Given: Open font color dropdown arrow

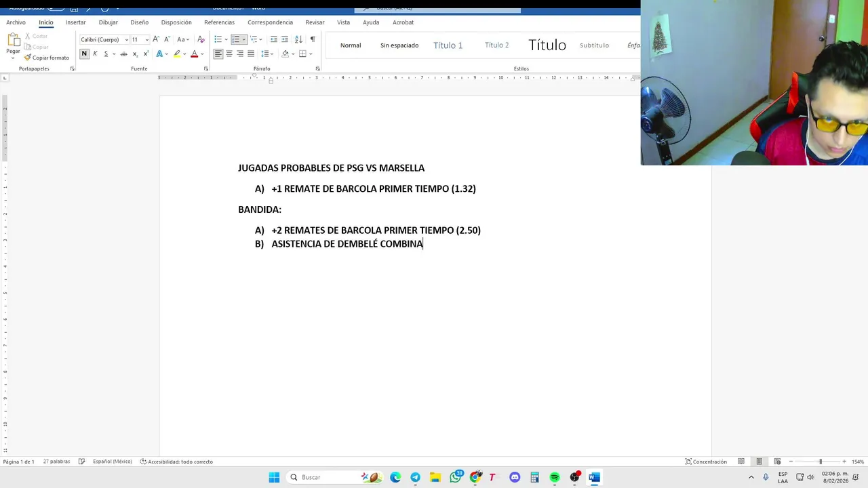Looking at the screenshot, I should (202, 54).
